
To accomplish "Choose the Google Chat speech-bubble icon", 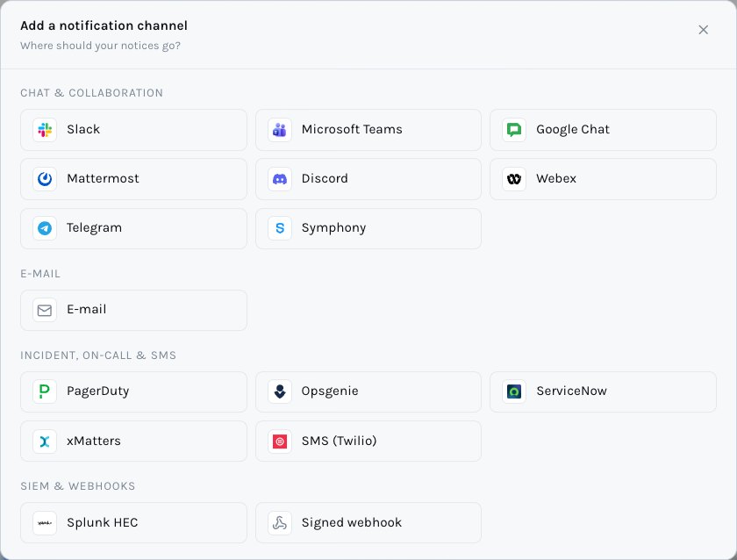I will pos(514,130).
